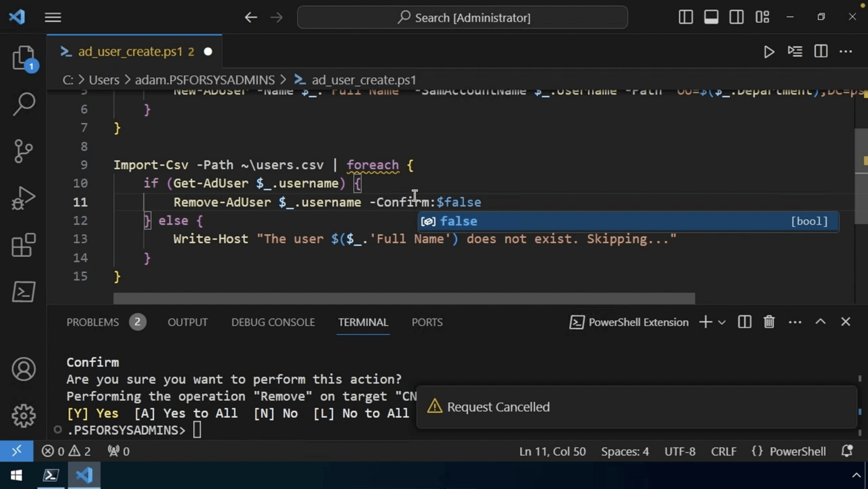Maximize the panel with up chevron
The width and height of the screenshot is (868, 489).
click(821, 322)
